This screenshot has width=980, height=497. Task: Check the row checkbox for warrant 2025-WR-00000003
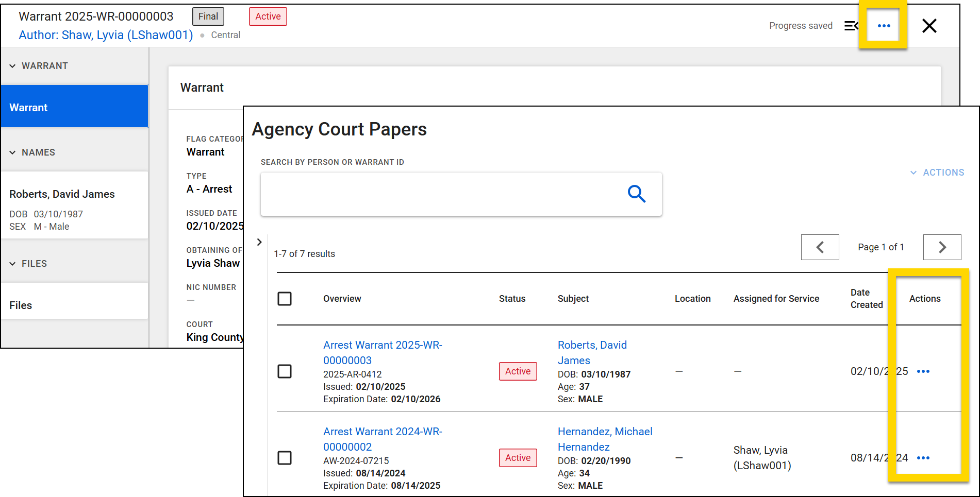coord(285,371)
